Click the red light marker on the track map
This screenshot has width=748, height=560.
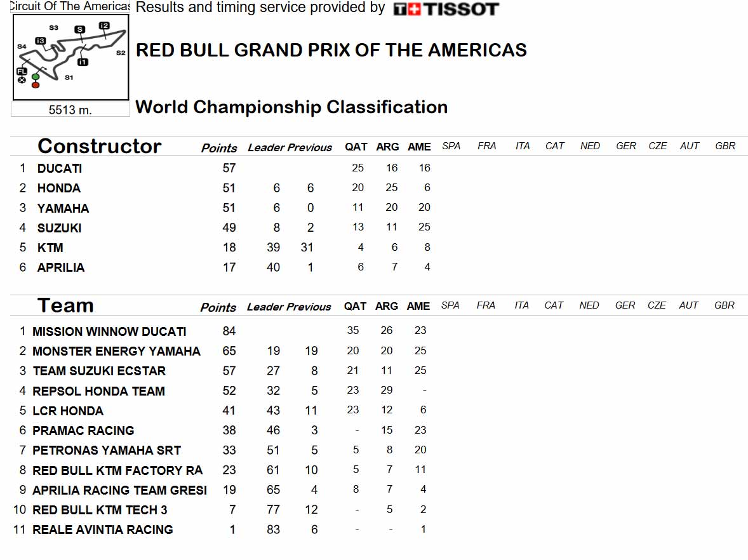click(x=36, y=85)
